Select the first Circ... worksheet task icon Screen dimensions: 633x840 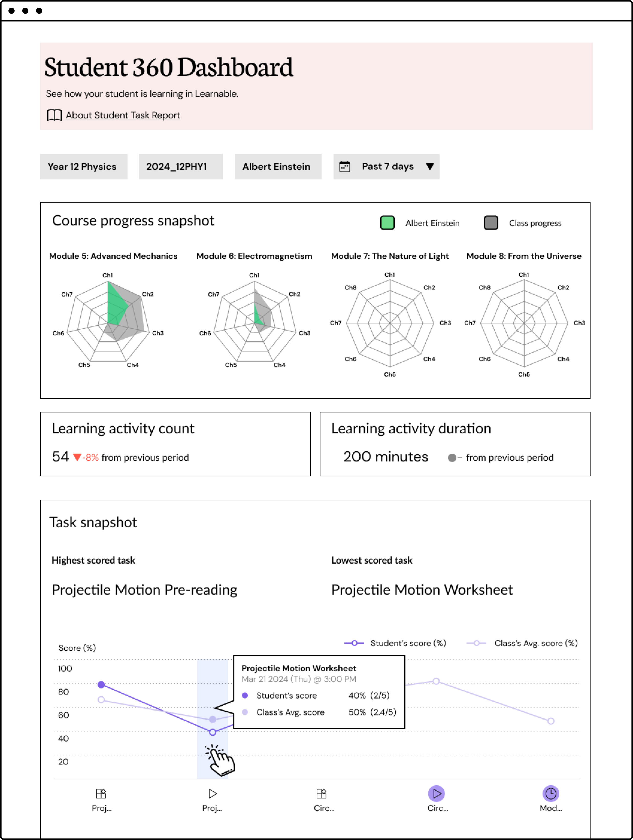click(x=322, y=793)
